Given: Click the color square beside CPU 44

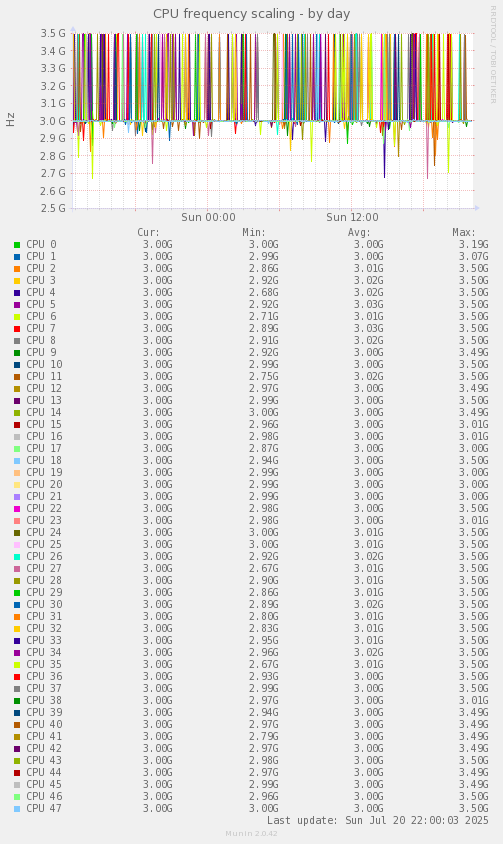Looking at the screenshot, I should tap(17, 773).
